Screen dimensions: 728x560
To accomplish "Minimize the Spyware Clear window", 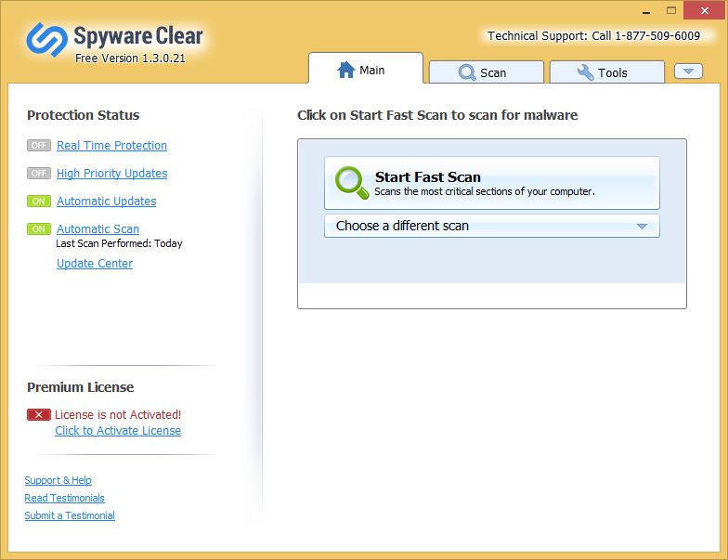I will [646, 11].
